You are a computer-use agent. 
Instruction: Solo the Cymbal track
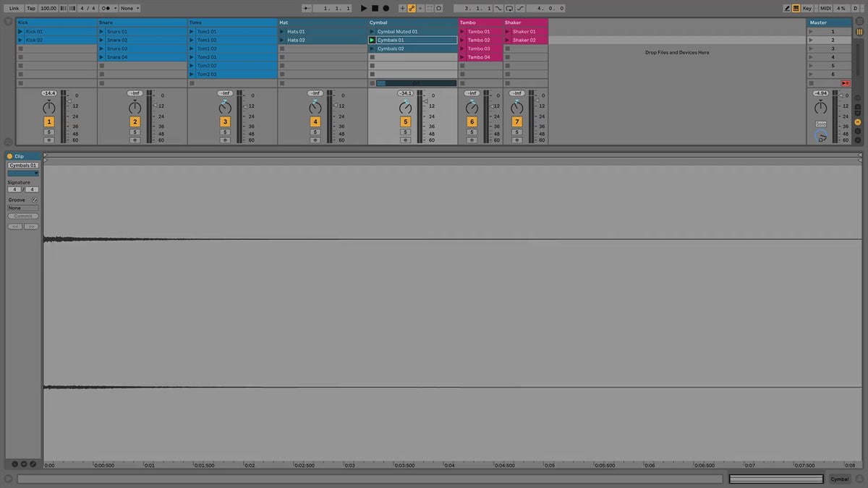click(405, 132)
